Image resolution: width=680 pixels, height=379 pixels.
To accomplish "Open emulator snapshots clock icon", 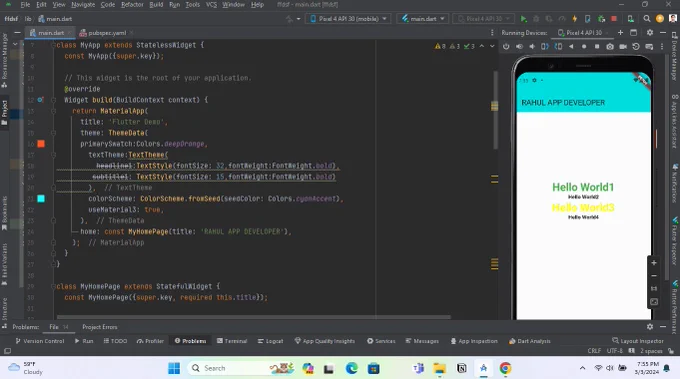I will 636,46.
